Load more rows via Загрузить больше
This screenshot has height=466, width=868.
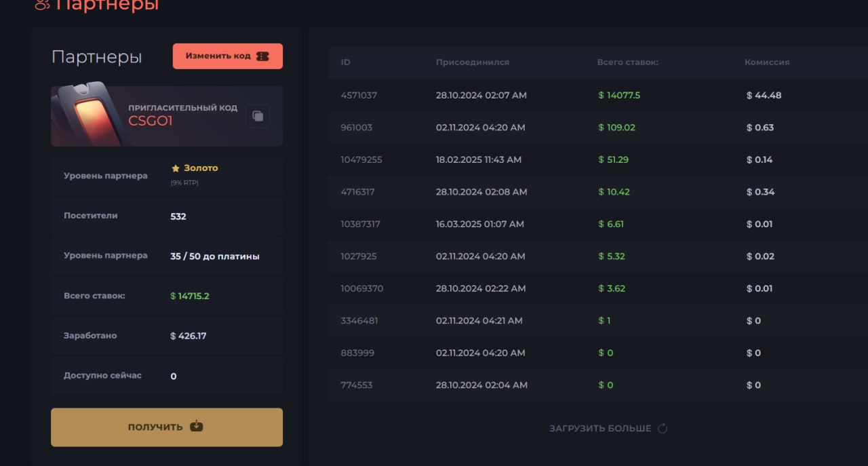pos(600,429)
